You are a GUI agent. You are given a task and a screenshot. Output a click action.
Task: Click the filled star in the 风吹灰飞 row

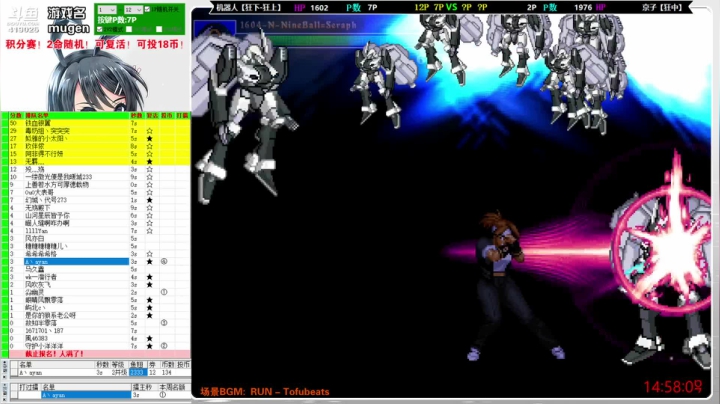pos(149,285)
